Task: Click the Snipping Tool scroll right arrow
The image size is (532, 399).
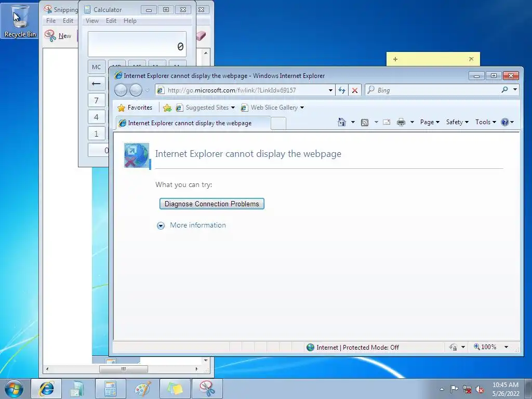Action: (x=196, y=369)
